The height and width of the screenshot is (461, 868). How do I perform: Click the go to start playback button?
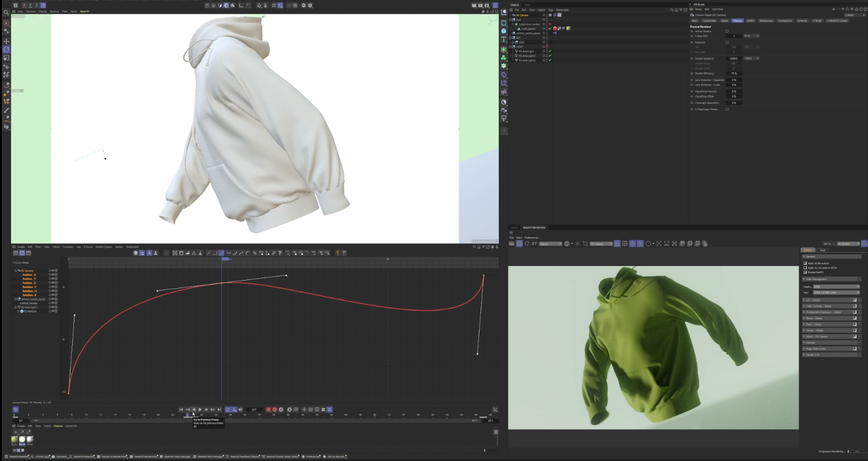tap(181, 409)
